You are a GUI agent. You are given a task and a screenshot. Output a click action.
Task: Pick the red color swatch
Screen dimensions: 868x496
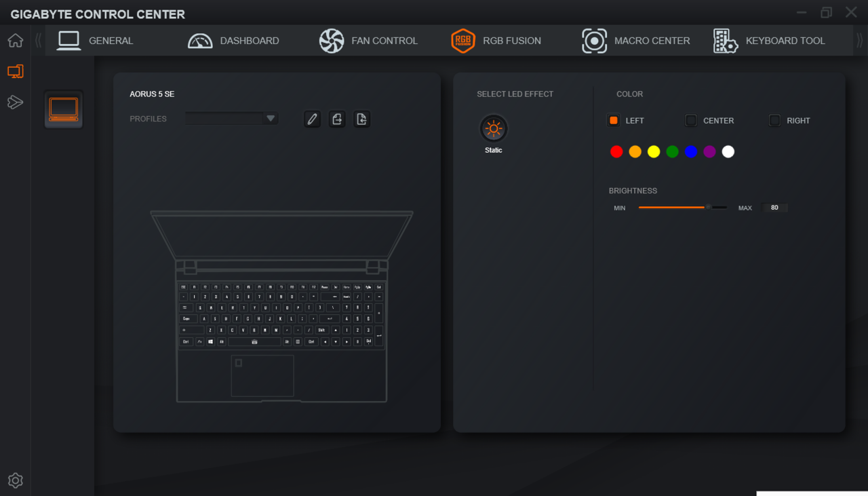[616, 152]
